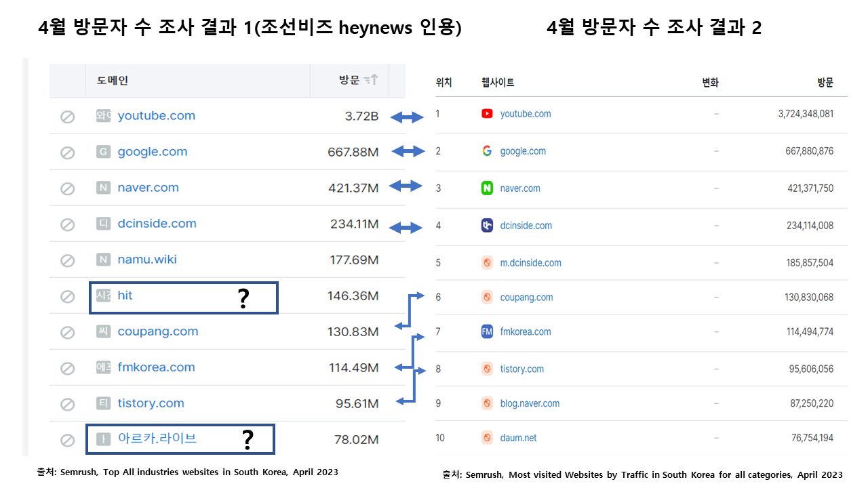Toggle the block icon beside the hit row
868x488 pixels.
coord(67,296)
